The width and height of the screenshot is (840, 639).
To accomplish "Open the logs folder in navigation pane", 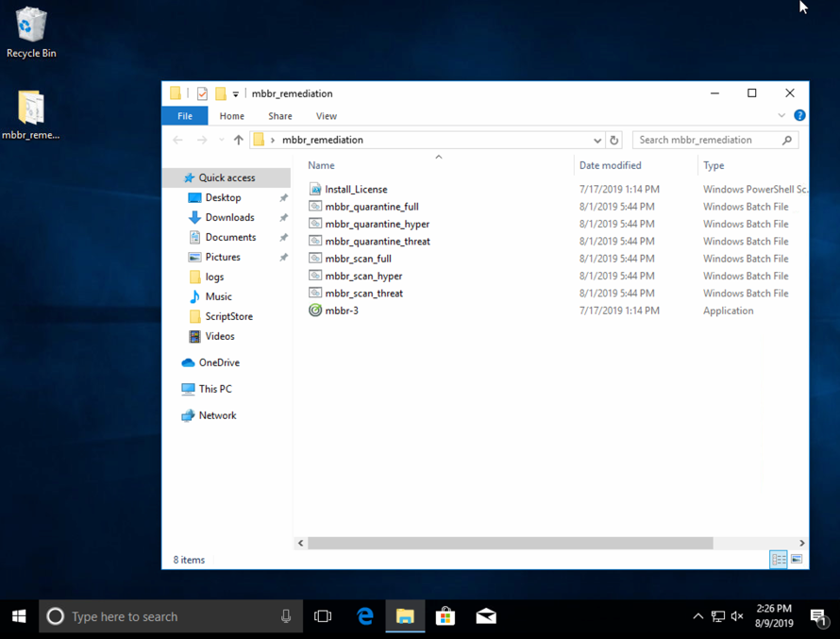I will coord(213,277).
